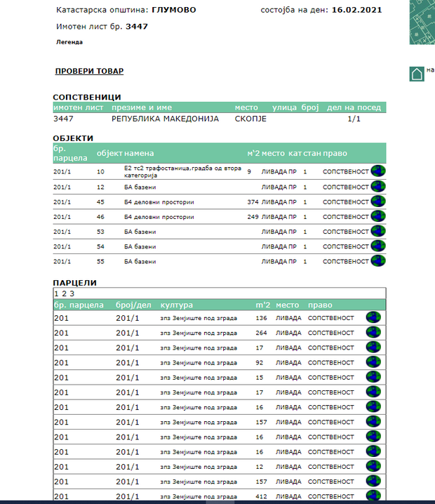Click globe icon for 92 m² parcel row
The width and height of the screenshot is (435, 504).
coord(373,362)
